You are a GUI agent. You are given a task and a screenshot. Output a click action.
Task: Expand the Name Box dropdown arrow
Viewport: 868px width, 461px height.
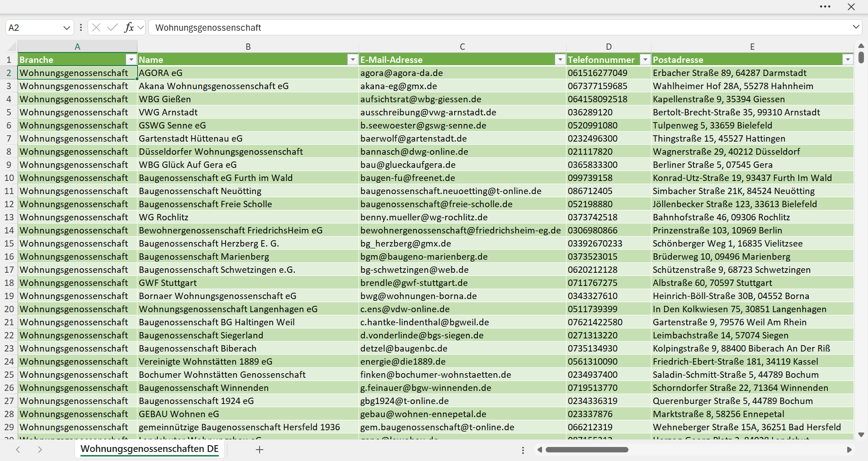pos(66,28)
